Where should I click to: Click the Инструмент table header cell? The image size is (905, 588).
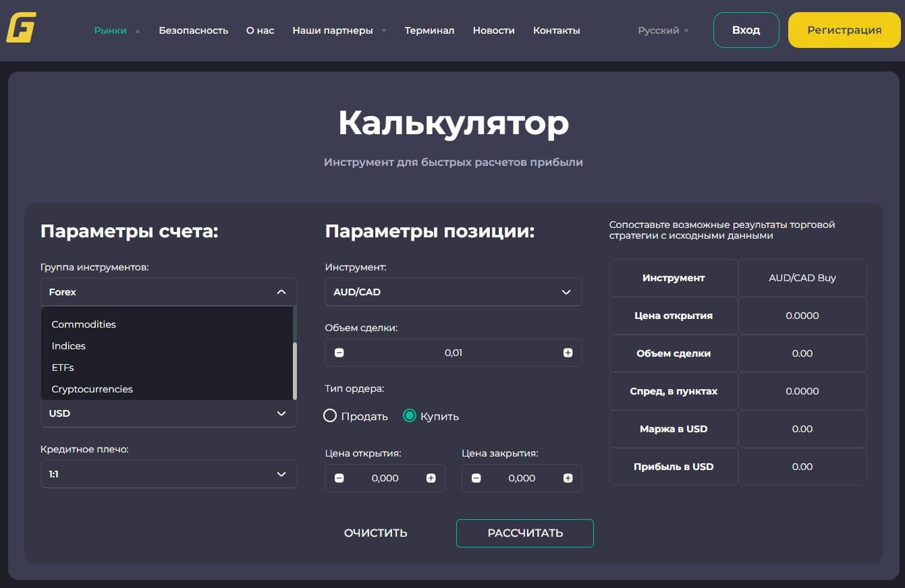point(674,278)
